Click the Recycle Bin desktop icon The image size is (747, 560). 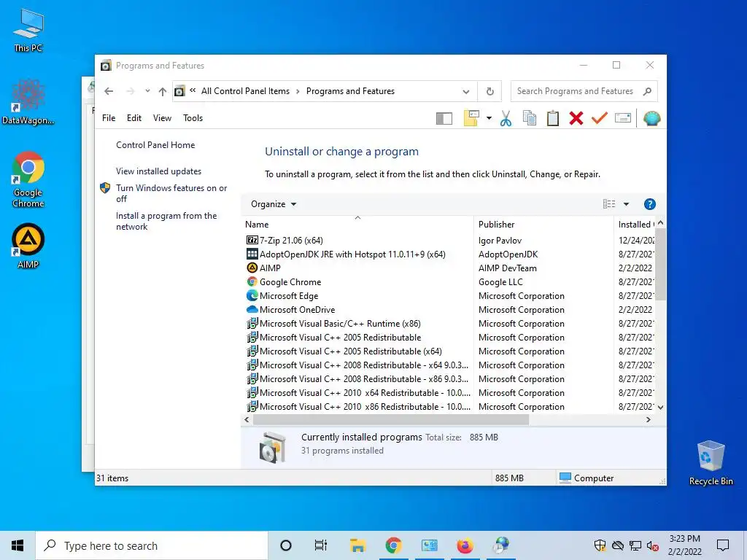711,463
